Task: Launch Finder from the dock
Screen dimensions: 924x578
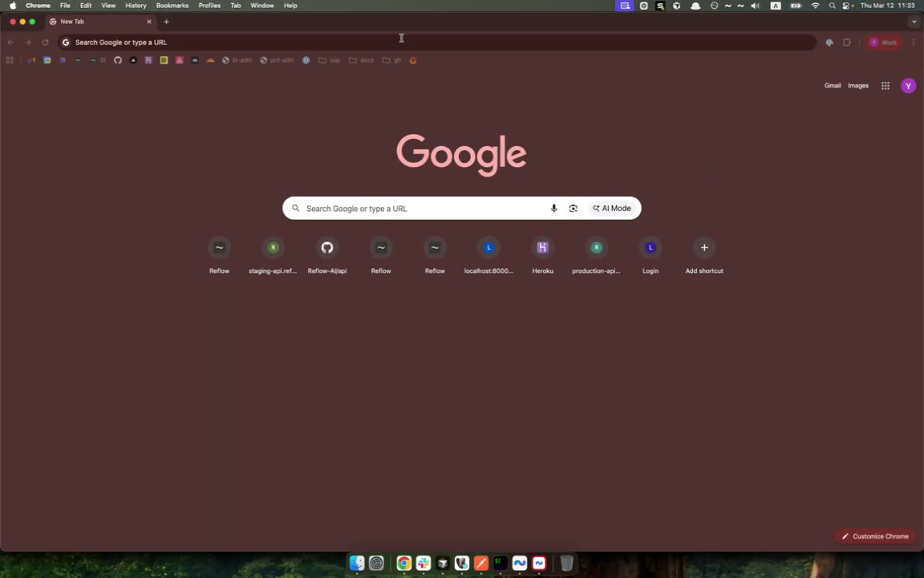Action: pos(357,564)
